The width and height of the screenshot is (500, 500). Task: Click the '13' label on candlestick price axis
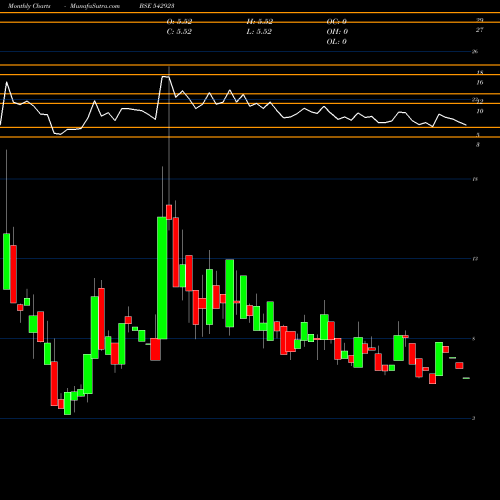(x=475, y=259)
